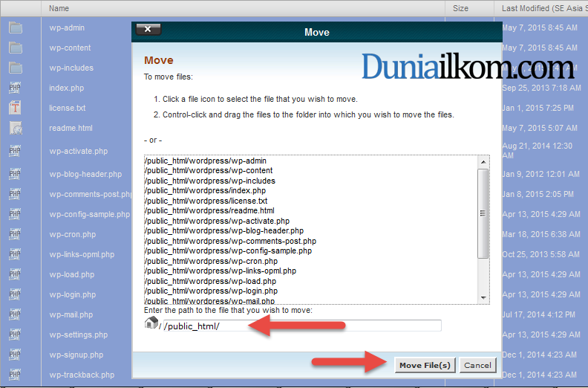The width and height of the screenshot is (588, 388).
Task: Select the wp-trackback.php file icon
Action: coord(15,375)
